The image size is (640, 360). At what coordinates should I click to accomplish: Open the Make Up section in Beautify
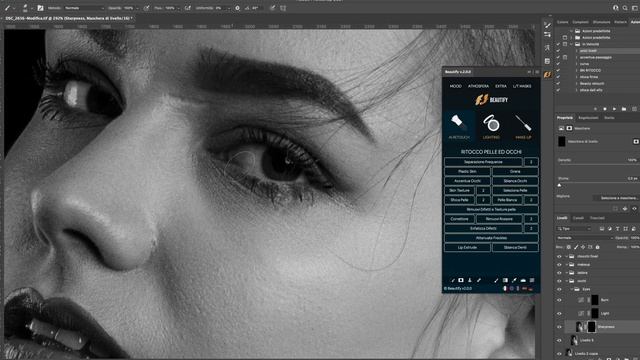523,126
